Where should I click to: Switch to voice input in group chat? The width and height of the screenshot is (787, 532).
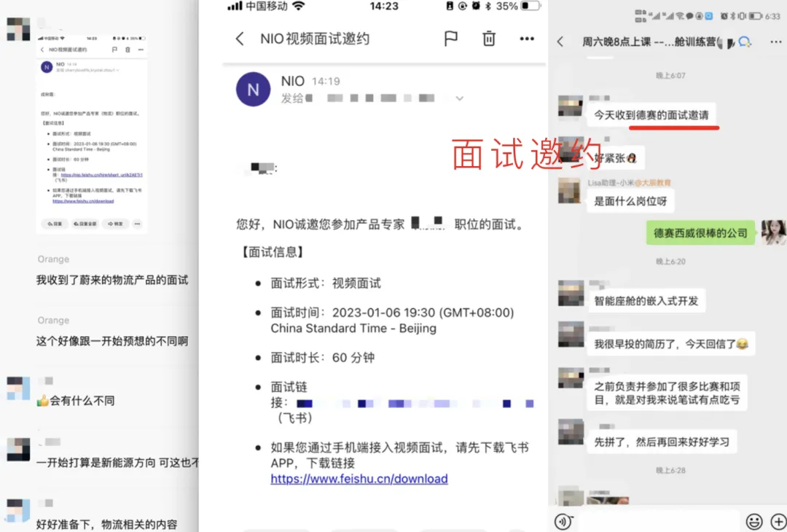(x=563, y=522)
